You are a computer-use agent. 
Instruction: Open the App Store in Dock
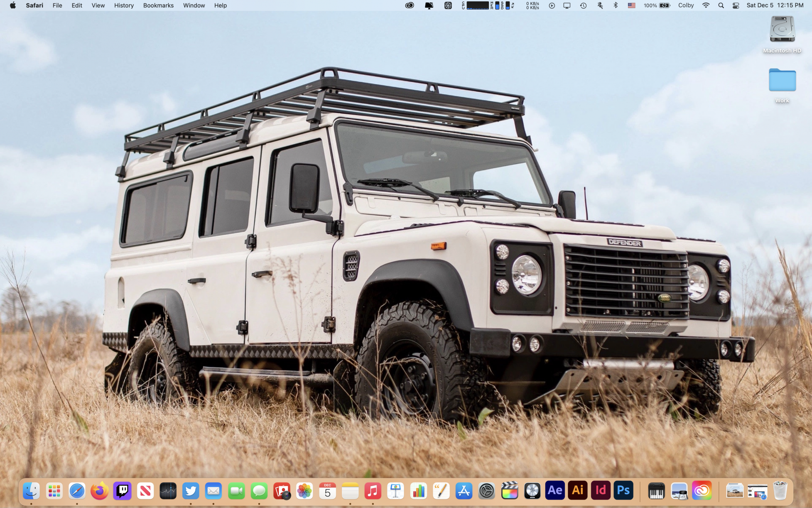464,491
